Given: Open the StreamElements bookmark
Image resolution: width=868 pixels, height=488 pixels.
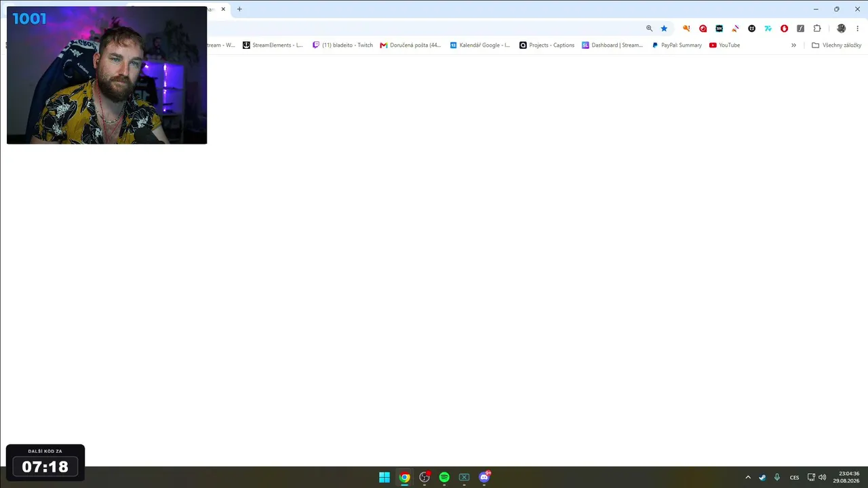Looking at the screenshot, I should tap(273, 45).
